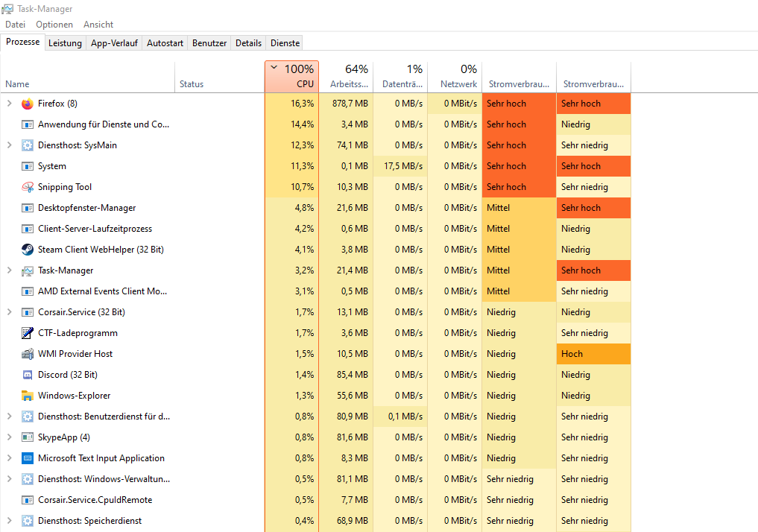Image resolution: width=758 pixels, height=532 pixels.
Task: Click the Discord process icon
Action: point(28,375)
